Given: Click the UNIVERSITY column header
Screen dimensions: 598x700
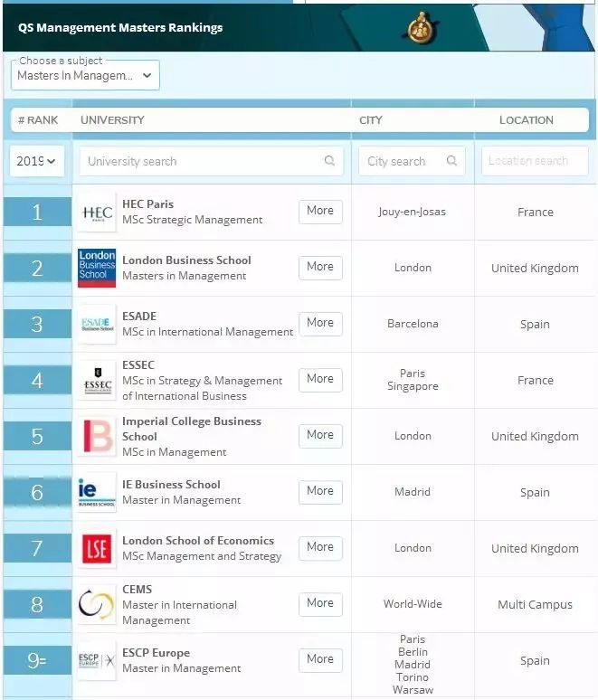Looking at the screenshot, I should [x=112, y=119].
